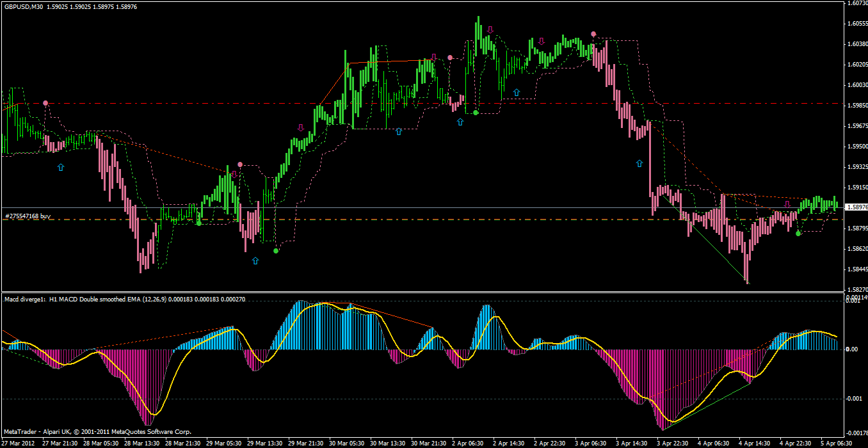Screen dimensions: 868x448
Task: Click price axis label 1.59500
Action: (x=857, y=147)
